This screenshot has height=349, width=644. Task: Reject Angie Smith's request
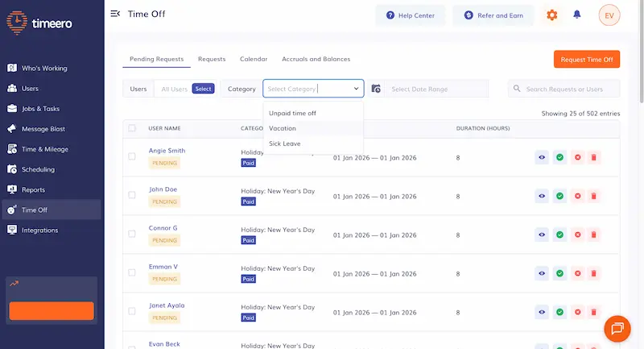click(x=577, y=157)
